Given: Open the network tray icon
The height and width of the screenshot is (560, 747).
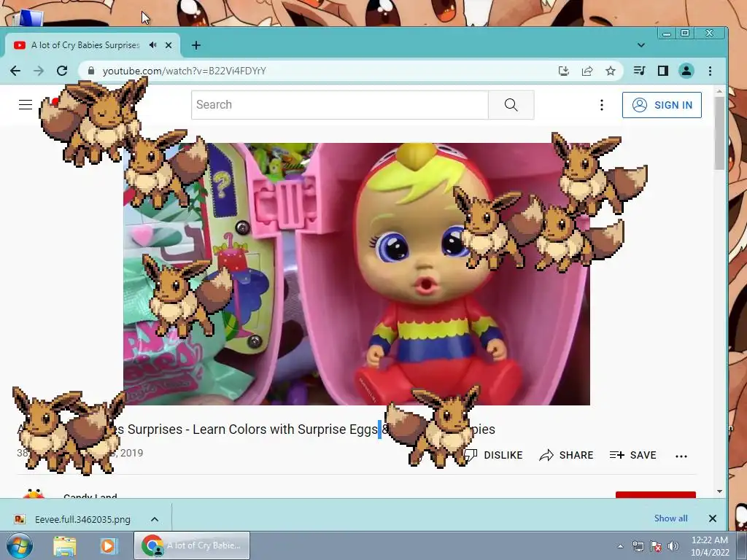Looking at the screenshot, I should coord(638,546).
